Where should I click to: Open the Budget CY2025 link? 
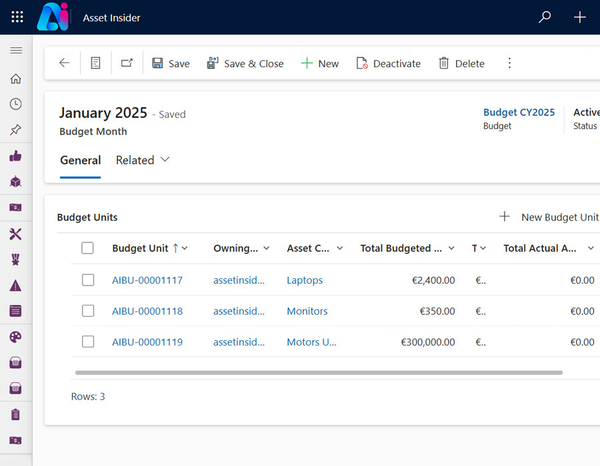[518, 113]
